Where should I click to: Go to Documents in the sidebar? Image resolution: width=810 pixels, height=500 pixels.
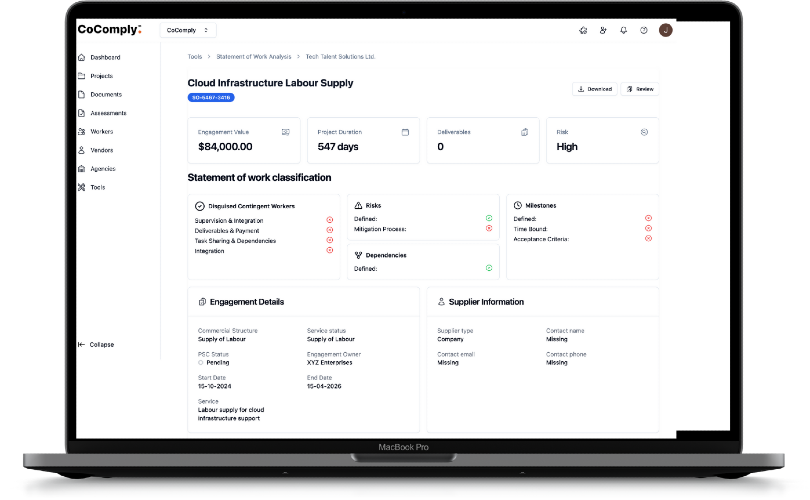click(100, 95)
